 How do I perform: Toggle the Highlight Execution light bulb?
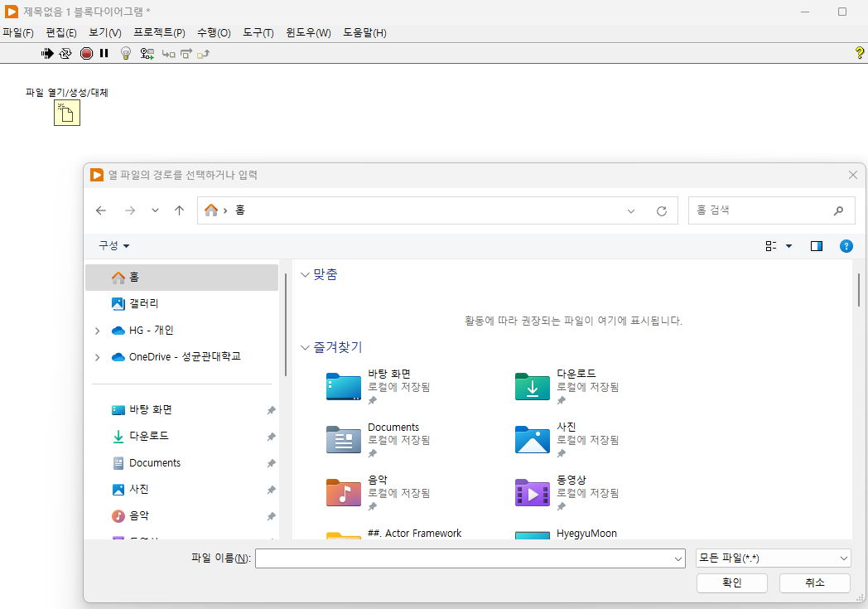click(126, 53)
